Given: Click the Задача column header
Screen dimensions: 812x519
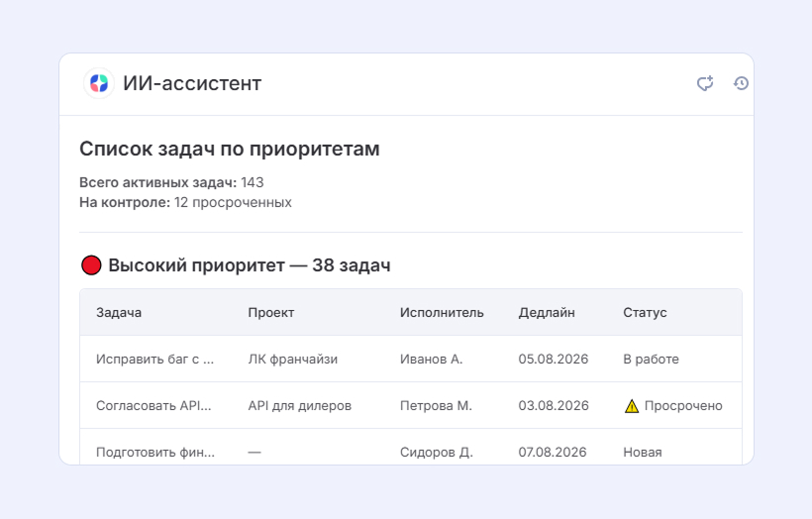Looking at the screenshot, I should tap(119, 313).
